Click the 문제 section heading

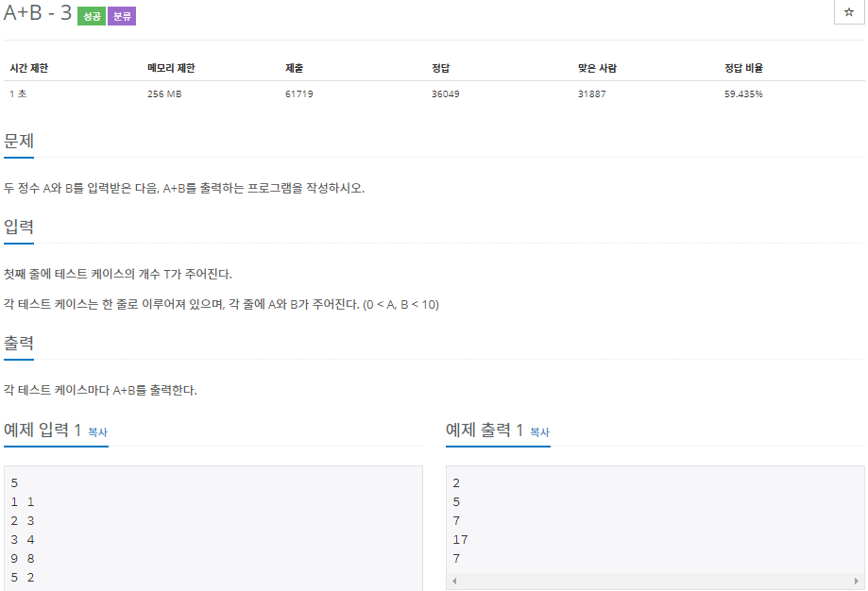click(19, 141)
